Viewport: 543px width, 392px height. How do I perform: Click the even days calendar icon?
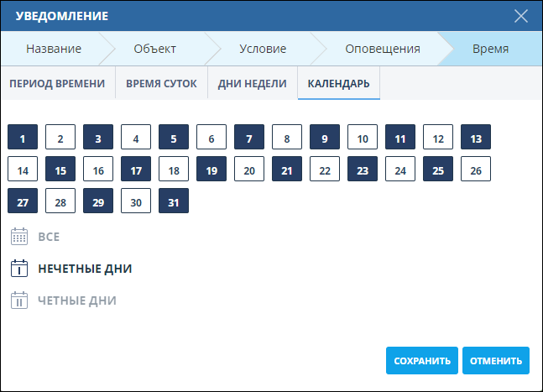19,301
